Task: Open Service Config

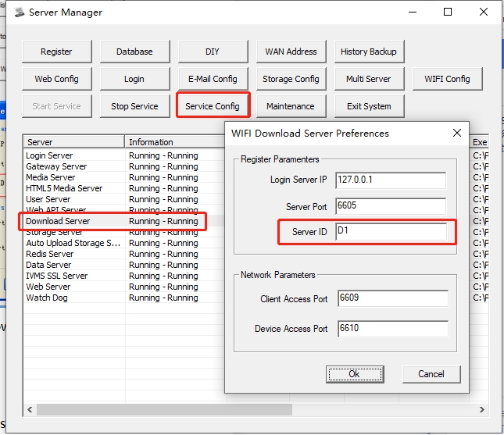Action: (x=213, y=106)
